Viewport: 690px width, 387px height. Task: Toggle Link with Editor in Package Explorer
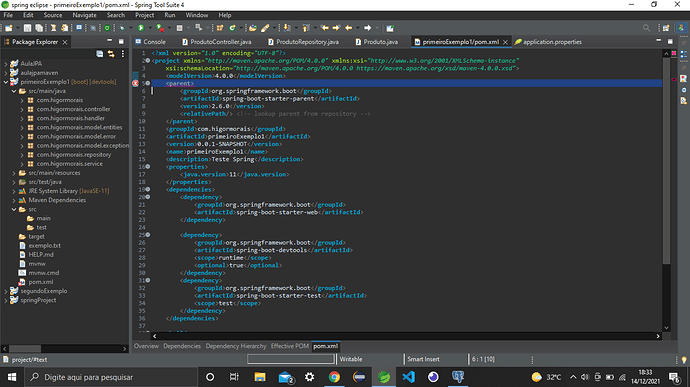tap(111, 54)
